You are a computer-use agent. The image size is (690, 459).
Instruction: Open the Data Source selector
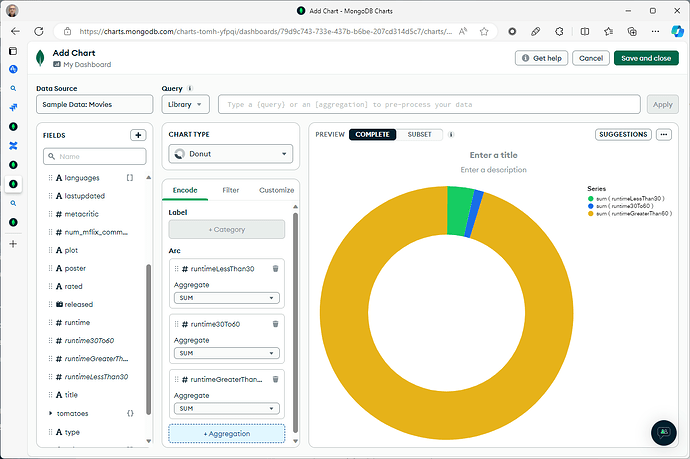point(95,104)
